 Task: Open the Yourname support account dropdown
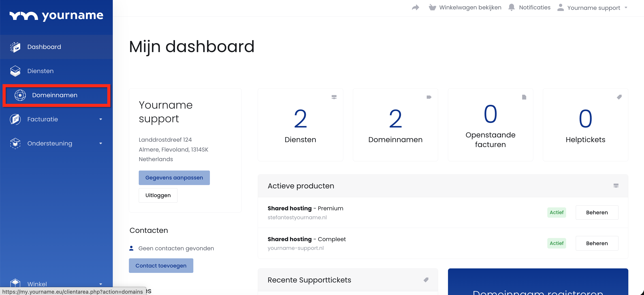[593, 8]
